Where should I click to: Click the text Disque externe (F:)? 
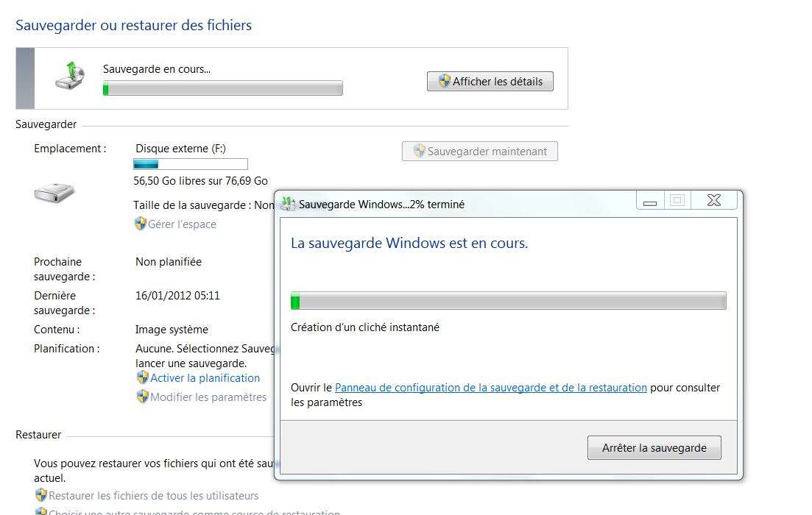click(181, 149)
